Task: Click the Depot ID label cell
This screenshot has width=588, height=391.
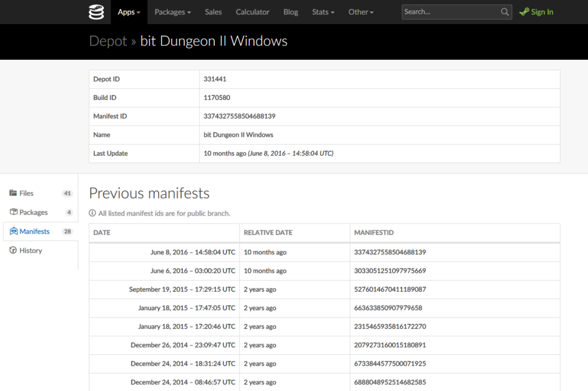Action: [x=144, y=79]
